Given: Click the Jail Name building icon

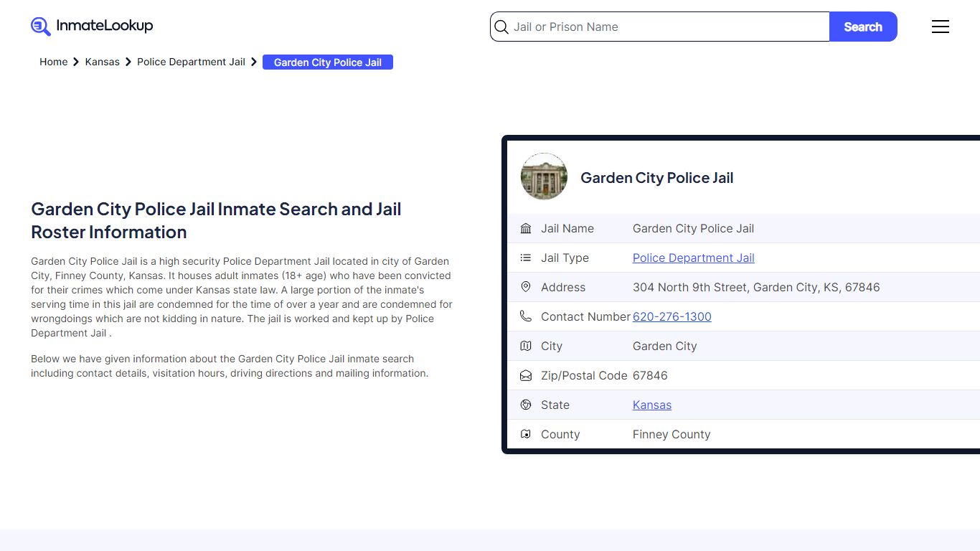Looking at the screenshot, I should (526, 229).
